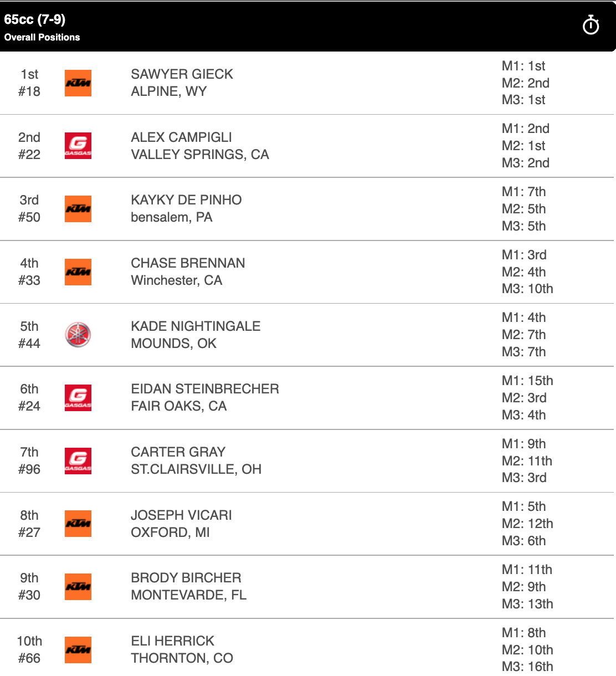
Task: Click Carter Gray's M3: 3rd moto result
Action: coord(524,478)
